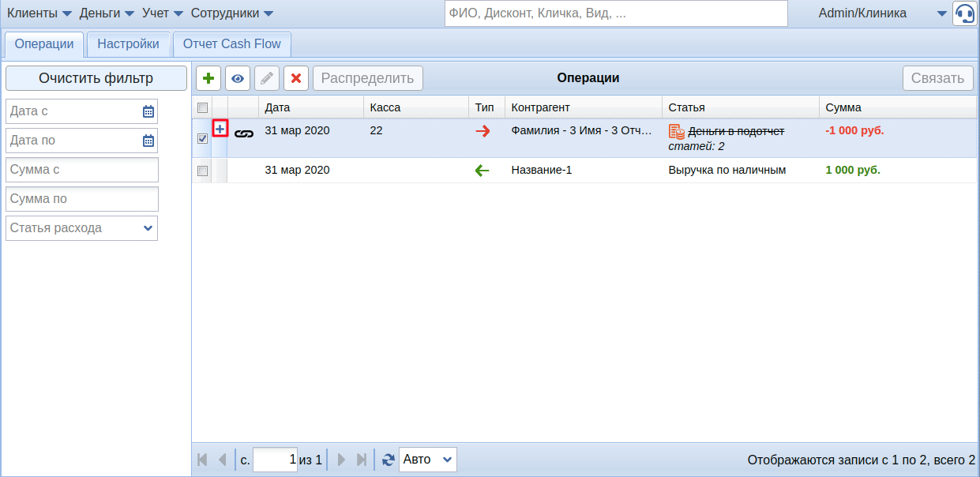Sort by the Касса column header
The width and height of the screenshot is (980, 477).
tap(416, 107)
